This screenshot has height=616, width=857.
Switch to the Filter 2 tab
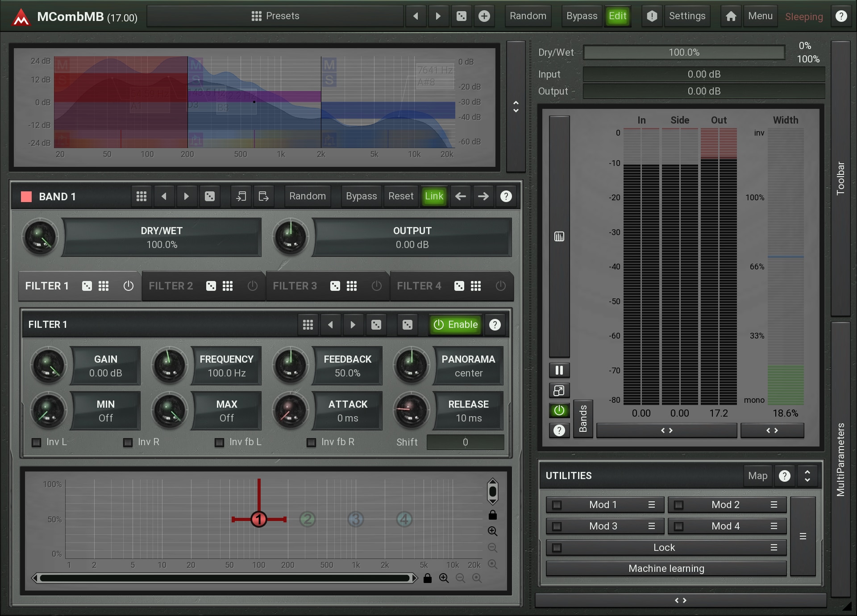coord(171,286)
